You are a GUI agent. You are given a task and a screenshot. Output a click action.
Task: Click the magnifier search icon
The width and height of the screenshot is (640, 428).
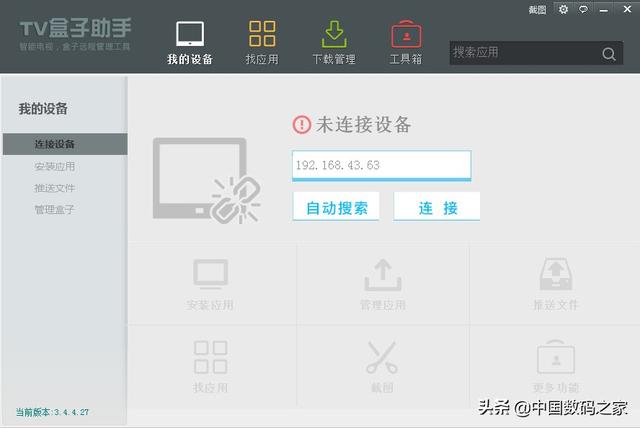pyautogui.click(x=609, y=53)
